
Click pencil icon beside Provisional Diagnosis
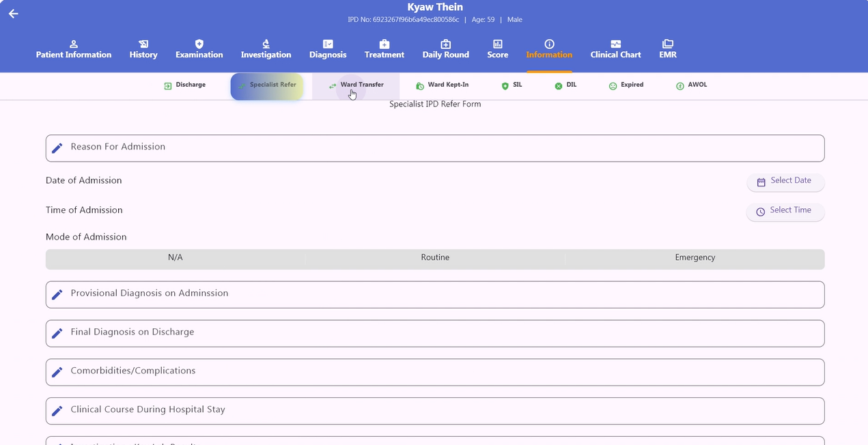(x=57, y=294)
